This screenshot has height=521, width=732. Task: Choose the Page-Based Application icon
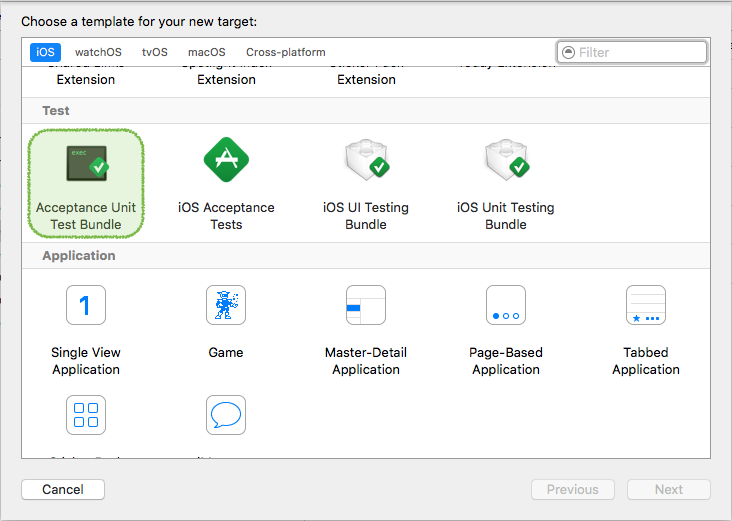click(x=506, y=305)
